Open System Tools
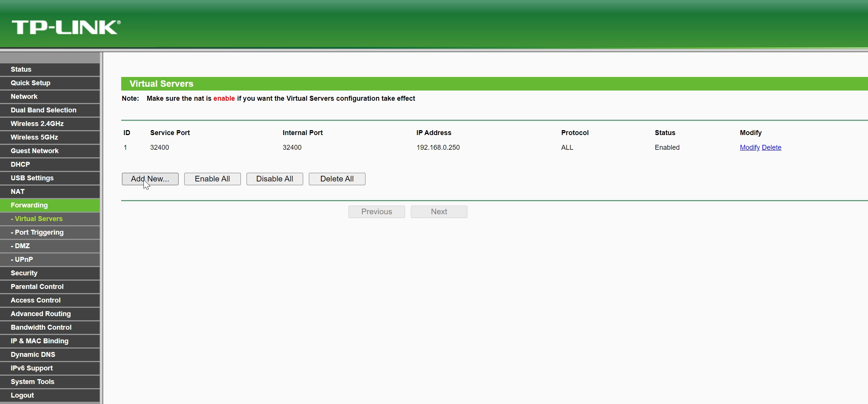Screen dimensions: 868x404 [50, 382]
